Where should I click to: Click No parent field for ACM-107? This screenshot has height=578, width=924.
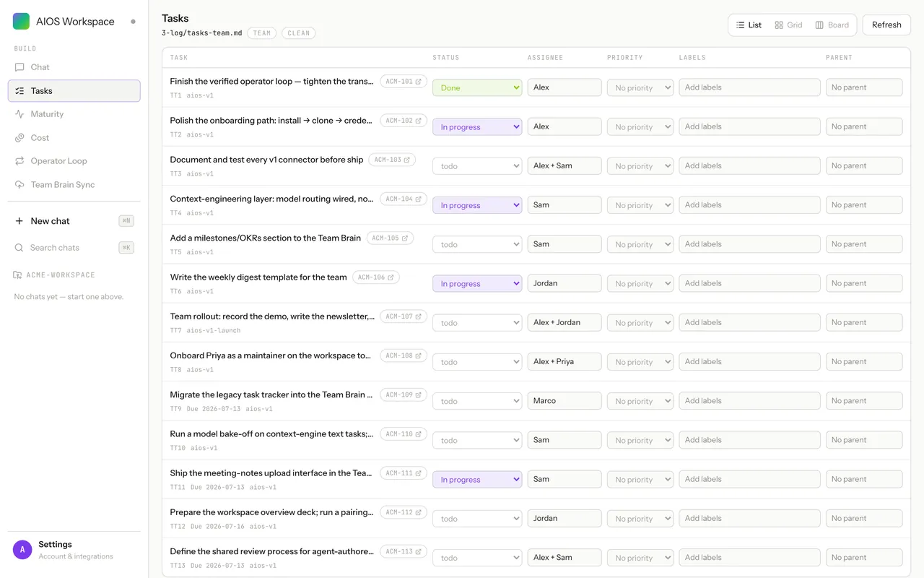tap(864, 322)
